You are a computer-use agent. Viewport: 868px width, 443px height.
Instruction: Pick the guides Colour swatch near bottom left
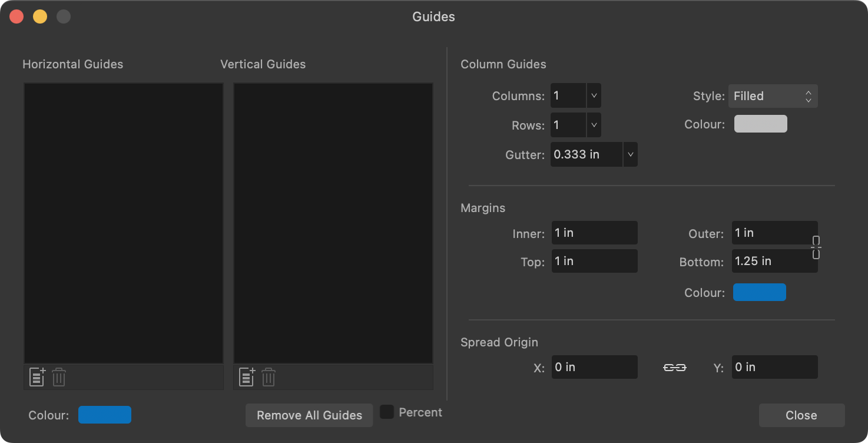click(105, 415)
